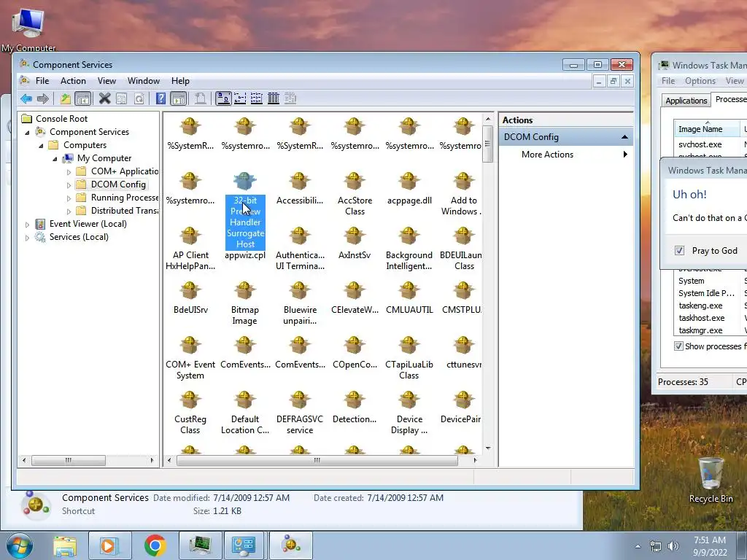The image size is (747, 560).
Task: Select taskmgr.exe in Task Manager list
Action: [700, 330]
